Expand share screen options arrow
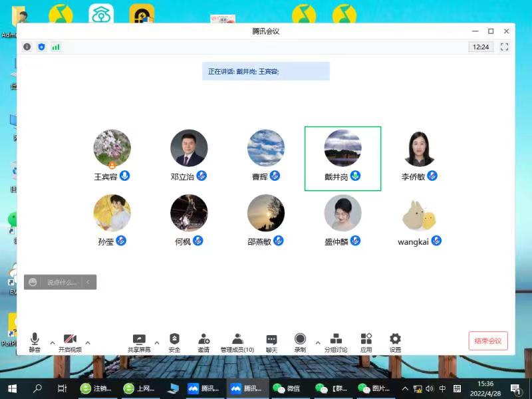The height and width of the screenshot is (399, 532). [157, 343]
